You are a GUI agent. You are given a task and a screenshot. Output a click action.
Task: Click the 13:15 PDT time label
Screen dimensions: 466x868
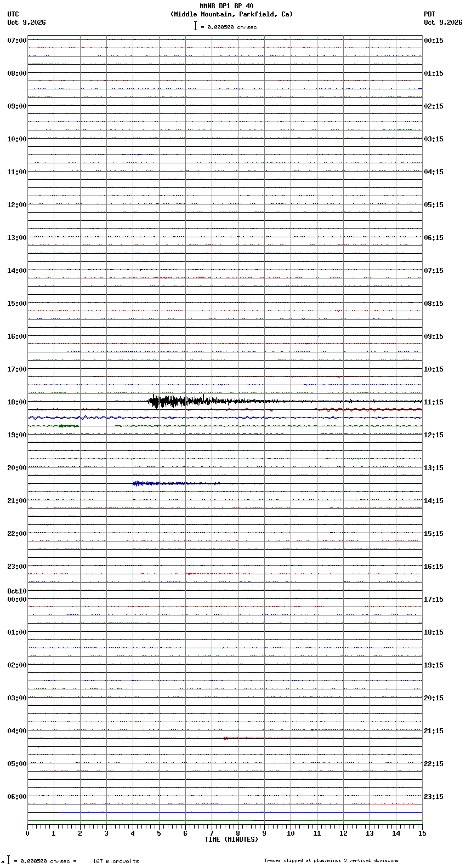tap(434, 468)
